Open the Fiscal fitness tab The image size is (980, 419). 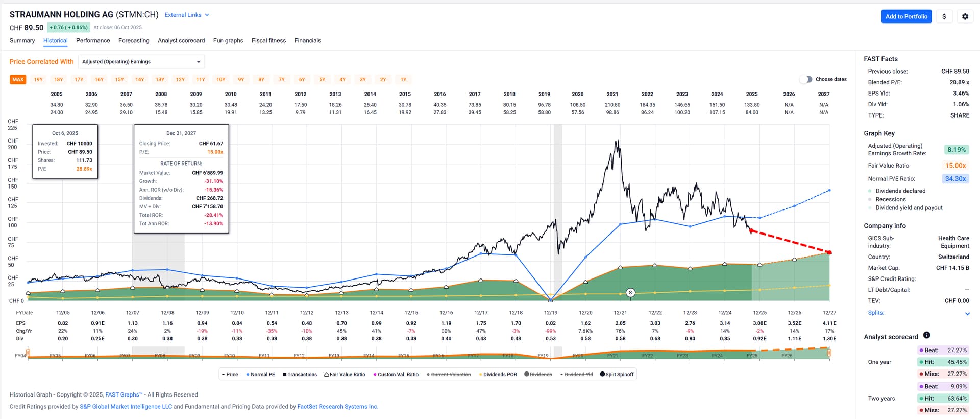[x=268, y=40]
